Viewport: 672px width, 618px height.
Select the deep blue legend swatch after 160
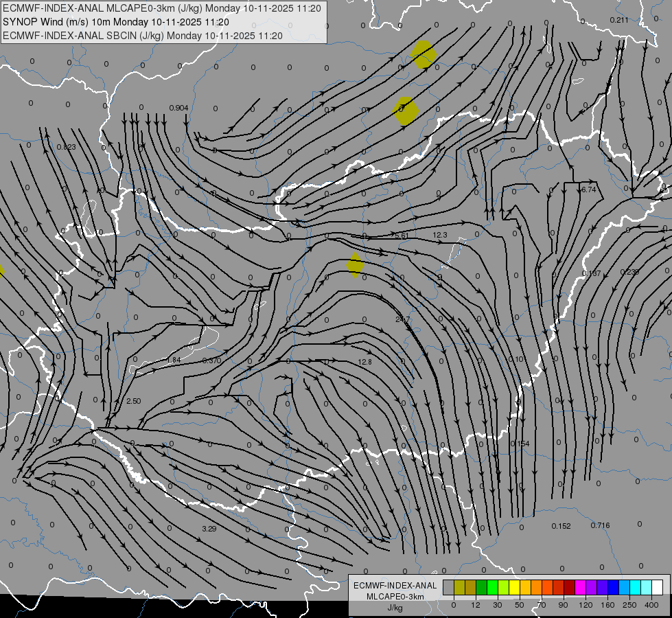[x=614, y=587]
